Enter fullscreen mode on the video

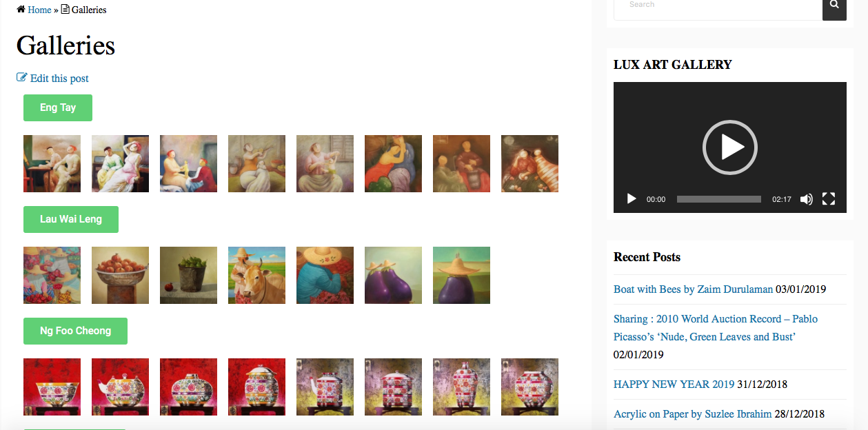829,199
